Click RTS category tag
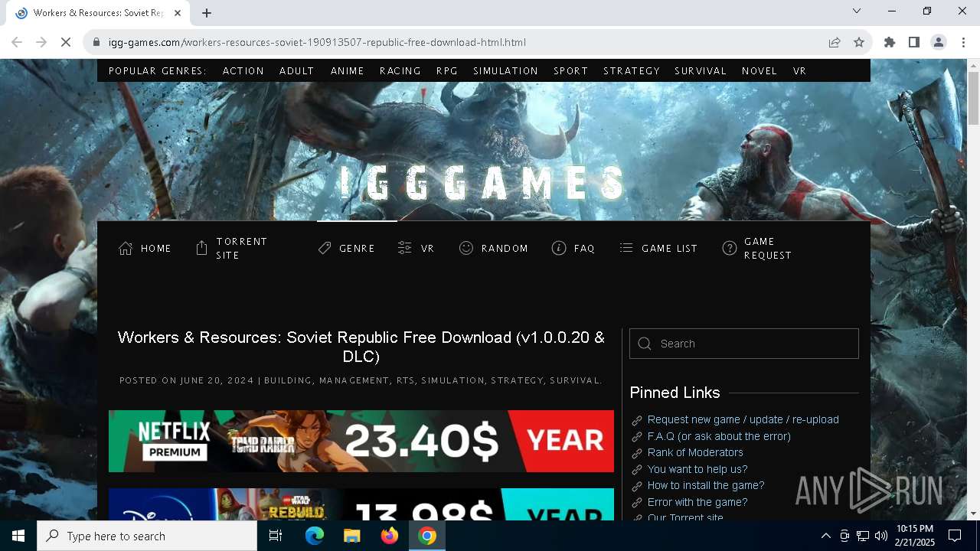Viewport: 980px width, 551px height. (405, 380)
